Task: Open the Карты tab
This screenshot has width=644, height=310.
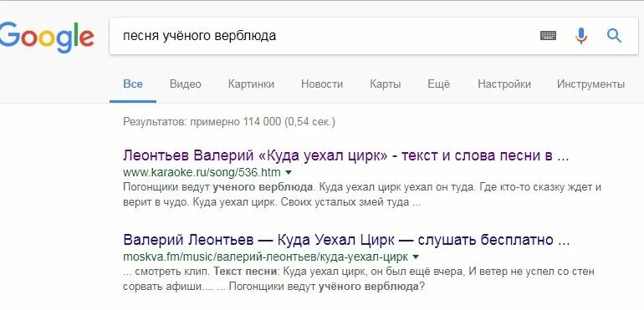Action: 386,84
